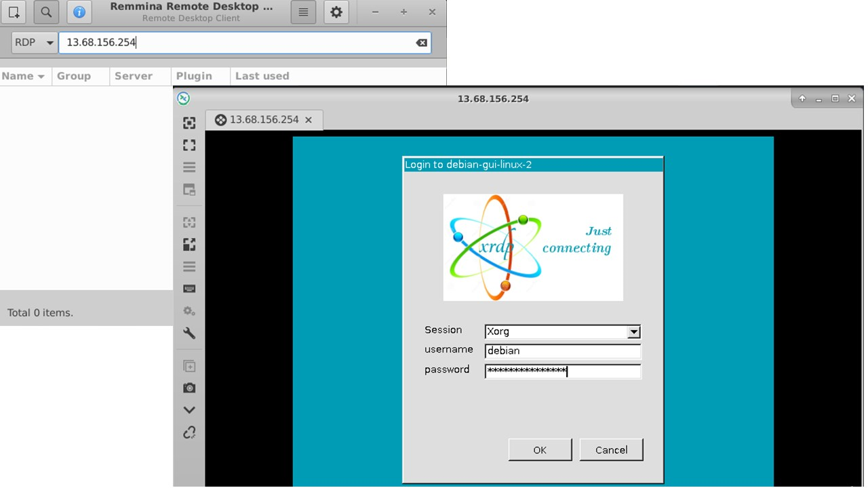Open the RDP protocol dropdown
Screen dimensions: 868x488
(33, 42)
